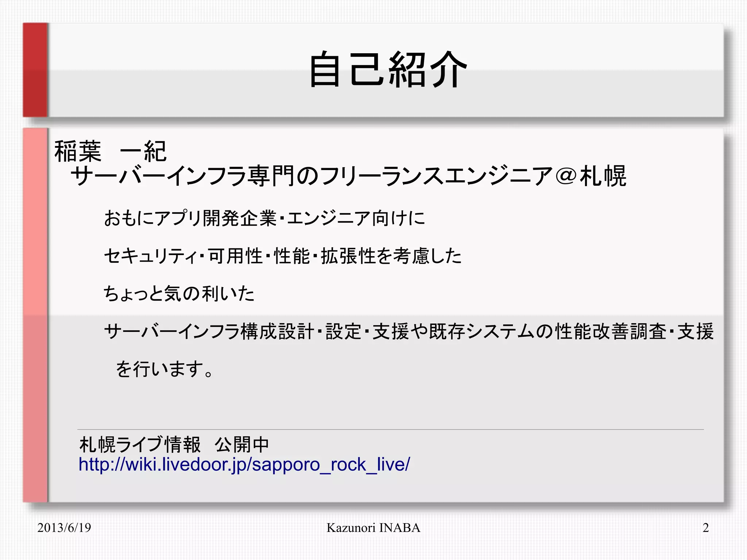747x560 pixels.
Task: Click the を行います。 text line
Action: click(x=165, y=369)
